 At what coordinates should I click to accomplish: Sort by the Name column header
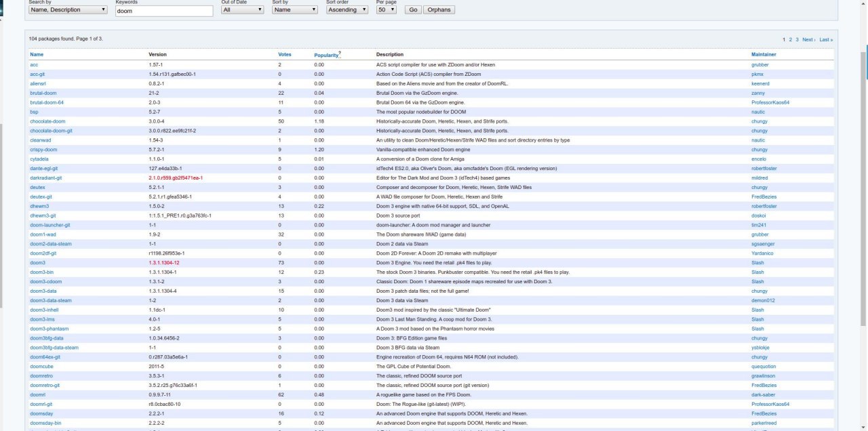(37, 54)
